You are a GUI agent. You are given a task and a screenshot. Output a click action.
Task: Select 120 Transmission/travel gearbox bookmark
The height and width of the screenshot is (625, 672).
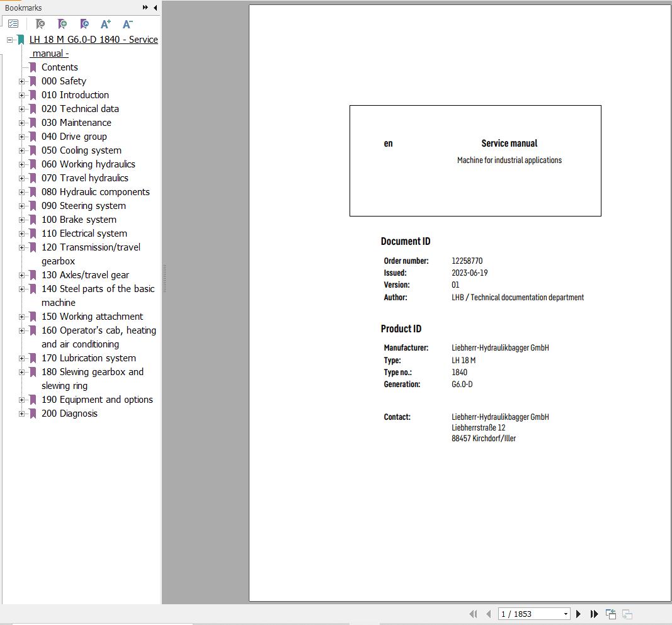[91, 254]
